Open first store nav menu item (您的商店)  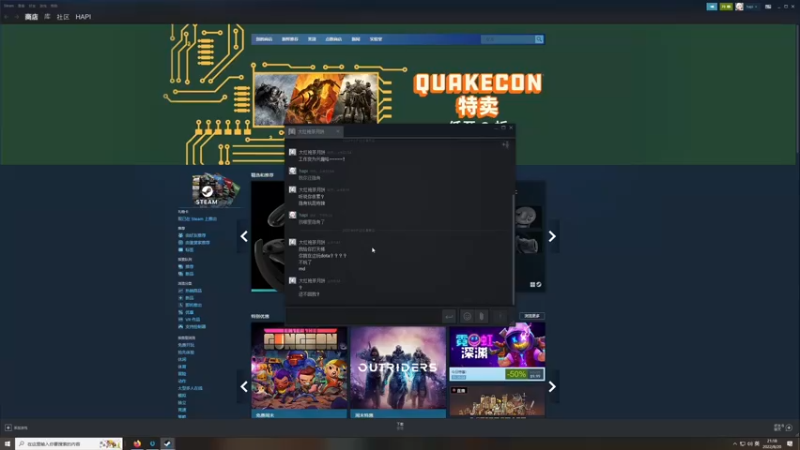pos(264,39)
